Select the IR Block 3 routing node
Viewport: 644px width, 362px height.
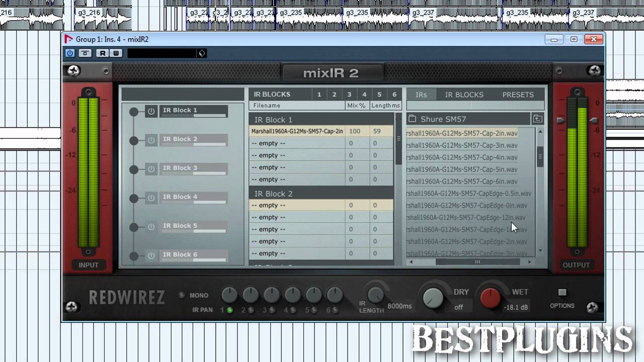[x=134, y=169]
